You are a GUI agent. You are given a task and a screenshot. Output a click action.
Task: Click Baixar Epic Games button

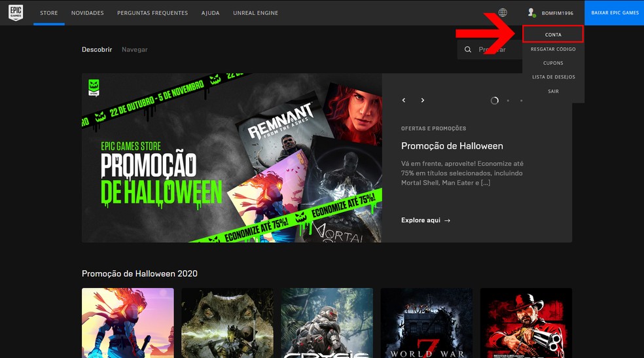(615, 12)
